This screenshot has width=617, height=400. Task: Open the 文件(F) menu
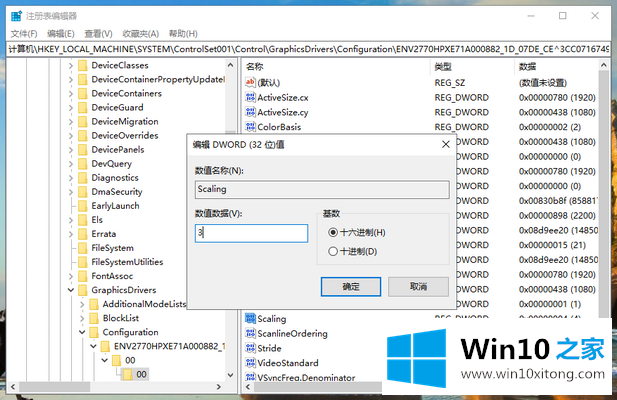(x=23, y=33)
